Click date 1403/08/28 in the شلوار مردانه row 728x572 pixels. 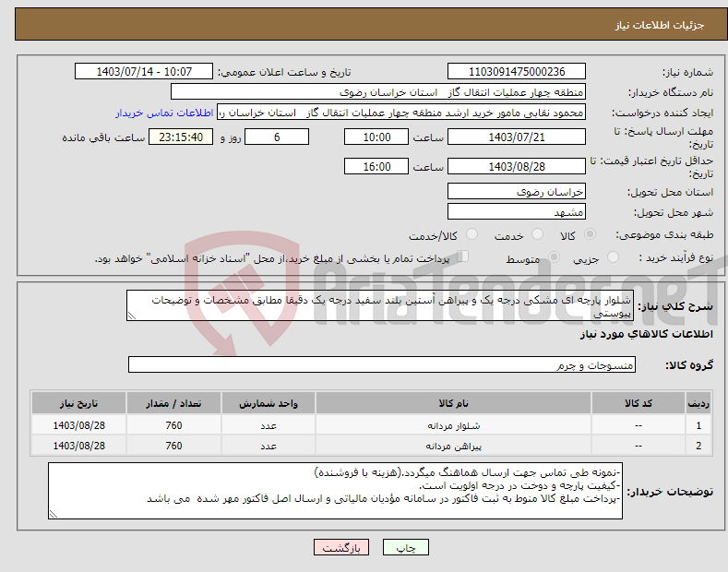coord(79,425)
